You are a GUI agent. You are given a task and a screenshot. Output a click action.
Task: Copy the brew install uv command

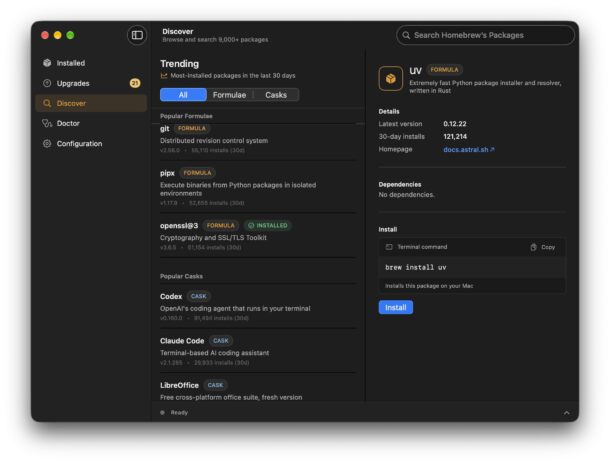[543, 247]
